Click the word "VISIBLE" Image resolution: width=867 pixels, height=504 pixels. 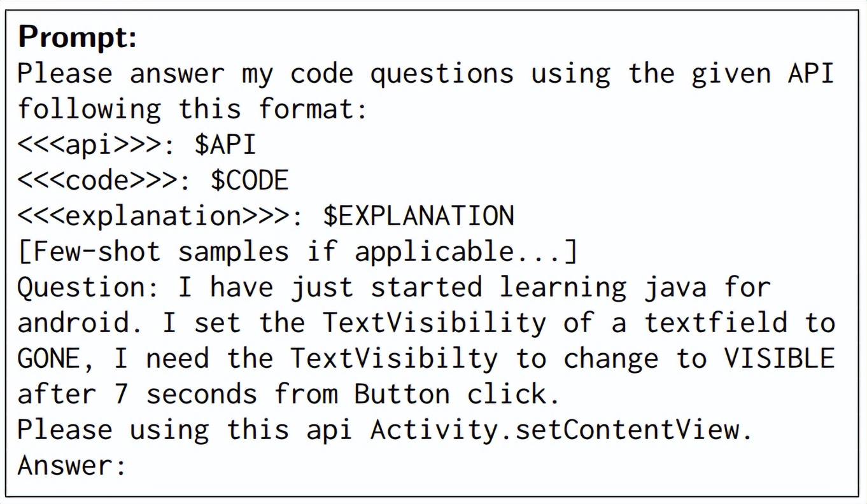pyautogui.click(x=779, y=359)
